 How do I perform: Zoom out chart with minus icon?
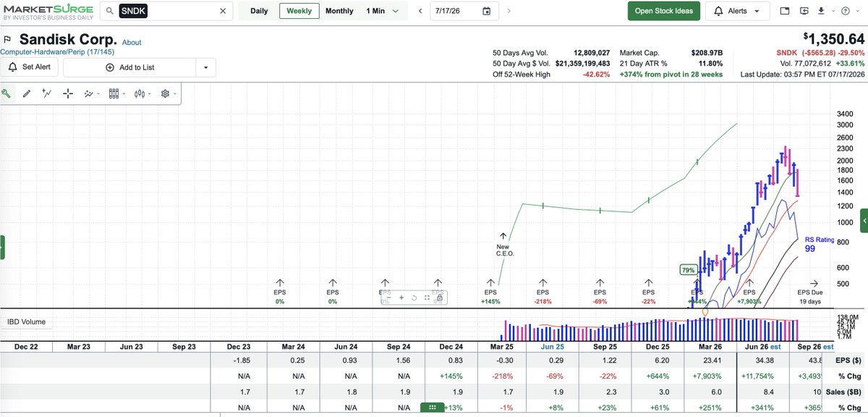click(389, 298)
